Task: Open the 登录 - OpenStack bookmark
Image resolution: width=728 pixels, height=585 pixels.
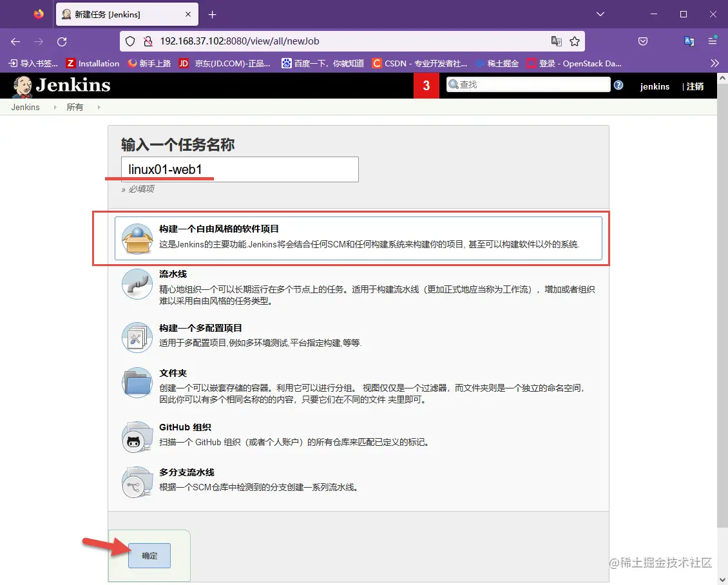Action: pyautogui.click(x=574, y=63)
